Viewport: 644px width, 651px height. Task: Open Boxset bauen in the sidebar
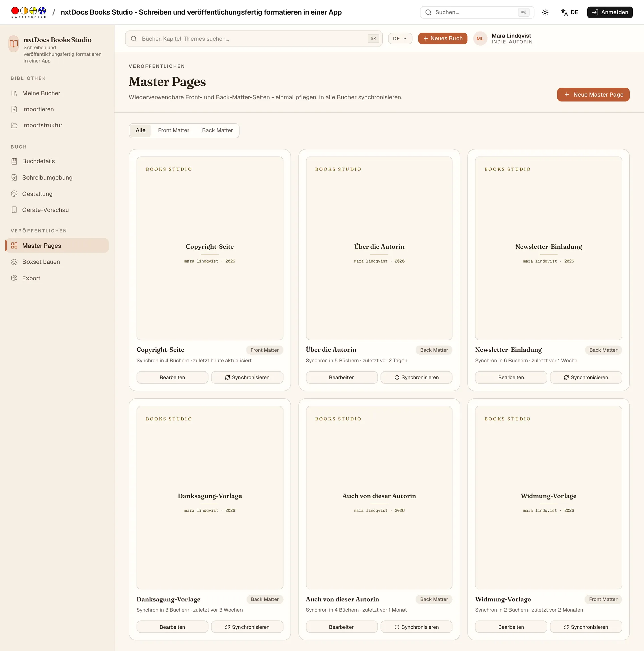(57, 262)
